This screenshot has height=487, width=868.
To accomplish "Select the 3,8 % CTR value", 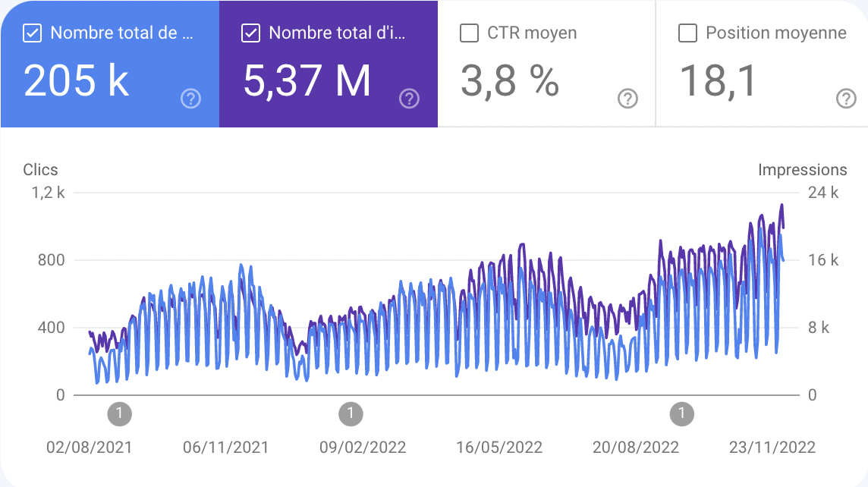I will [510, 80].
